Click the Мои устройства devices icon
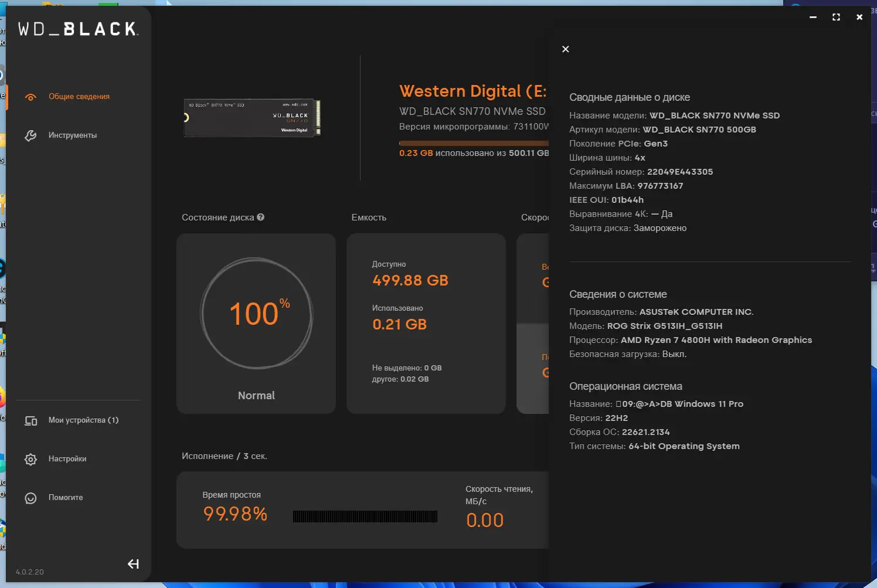This screenshot has height=588, width=877. [x=30, y=420]
